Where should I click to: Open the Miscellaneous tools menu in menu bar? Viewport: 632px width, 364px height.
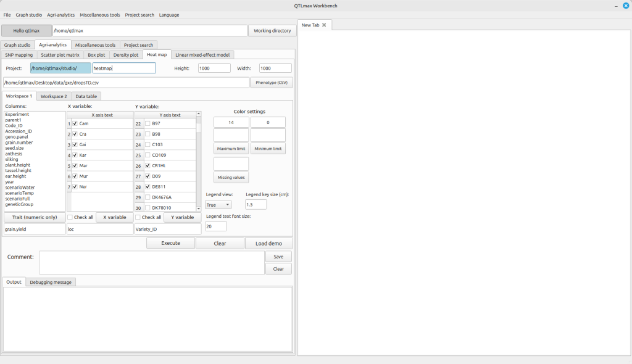(100, 15)
